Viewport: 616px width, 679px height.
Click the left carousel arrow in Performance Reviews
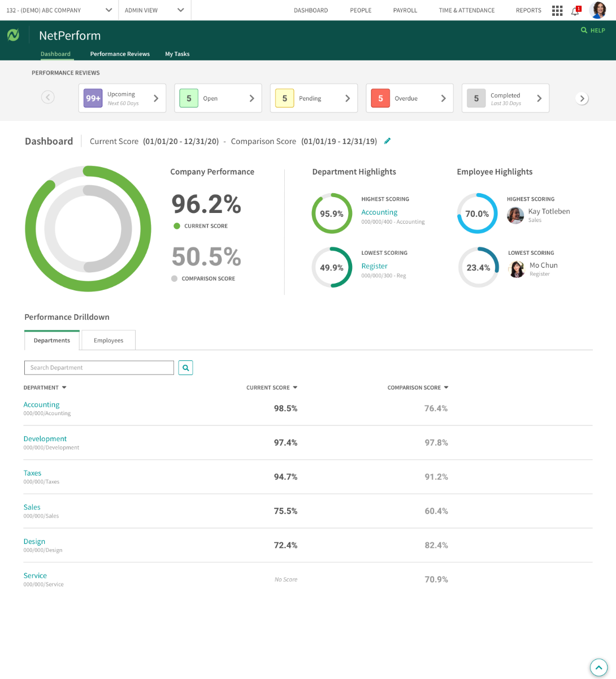coord(48,98)
